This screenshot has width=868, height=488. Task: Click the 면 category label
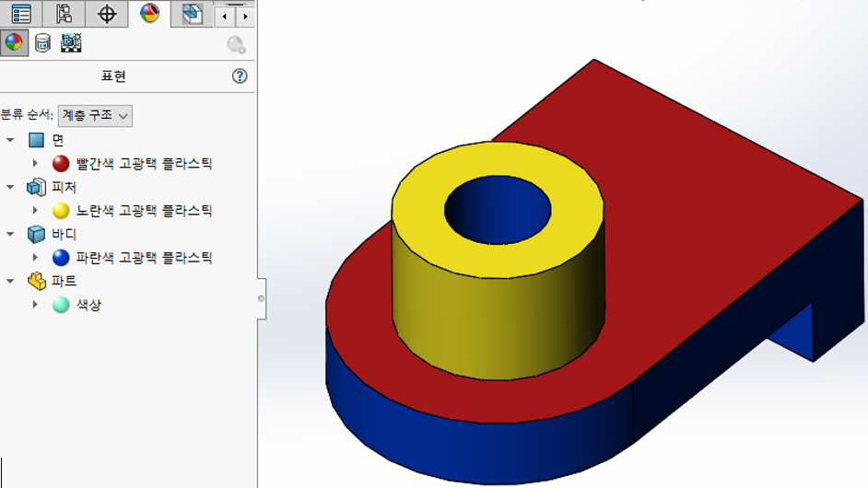[x=58, y=140]
